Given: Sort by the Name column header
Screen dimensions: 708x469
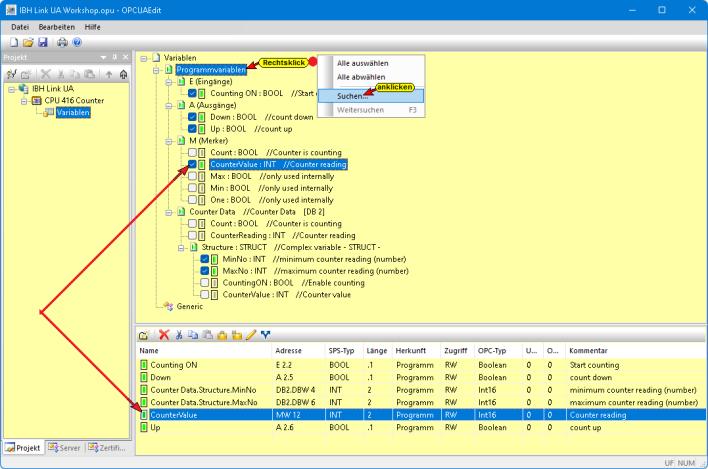Looking at the screenshot, I should coord(204,351).
